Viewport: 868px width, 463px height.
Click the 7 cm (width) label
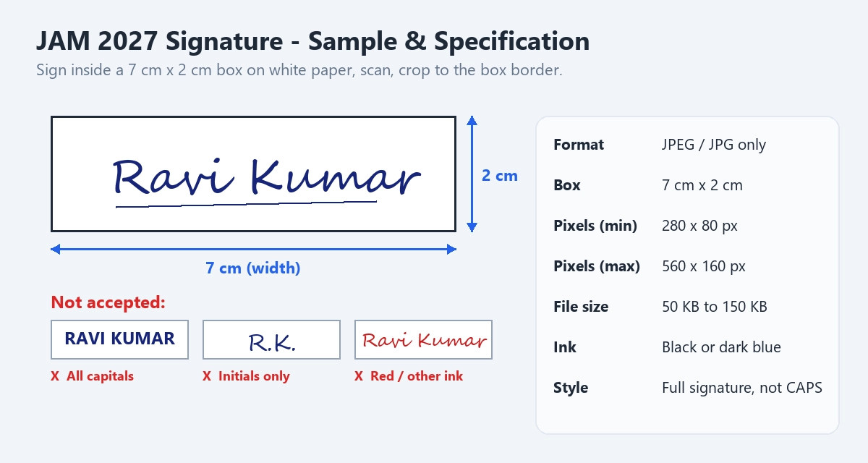[x=253, y=268]
